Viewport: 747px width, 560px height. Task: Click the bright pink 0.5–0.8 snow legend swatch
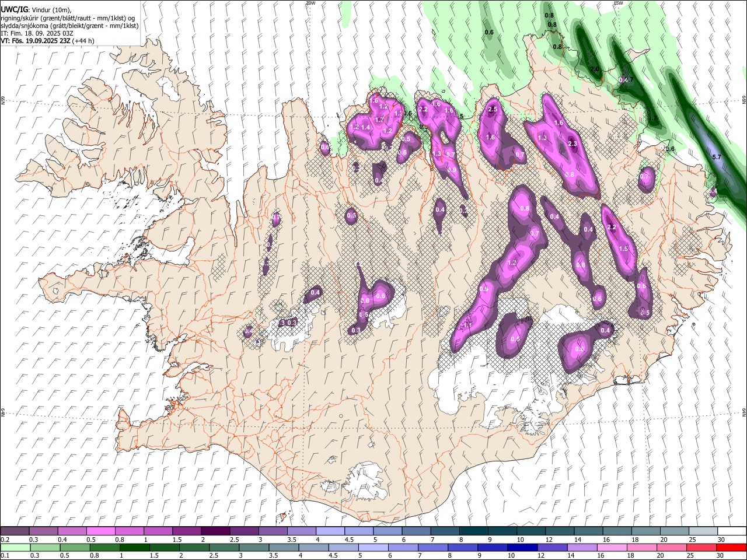[x=101, y=531]
